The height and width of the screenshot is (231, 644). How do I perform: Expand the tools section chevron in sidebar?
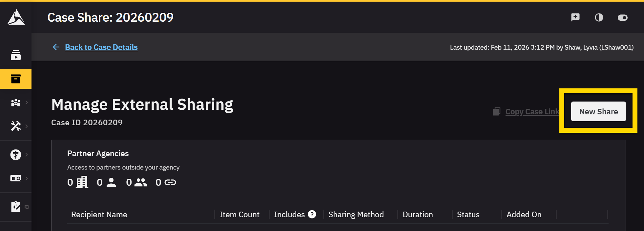pyautogui.click(x=27, y=126)
